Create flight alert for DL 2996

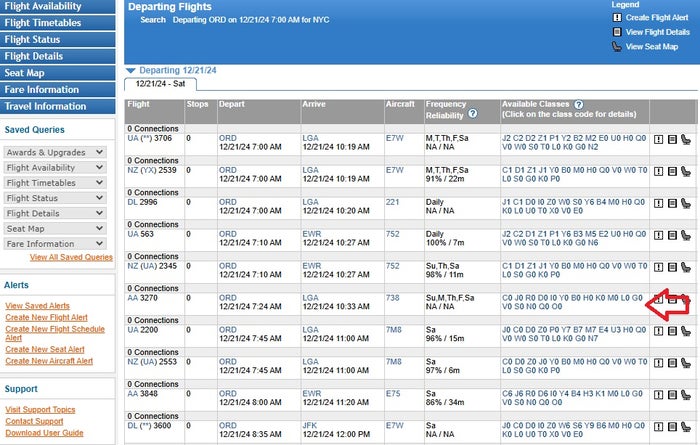click(x=658, y=204)
